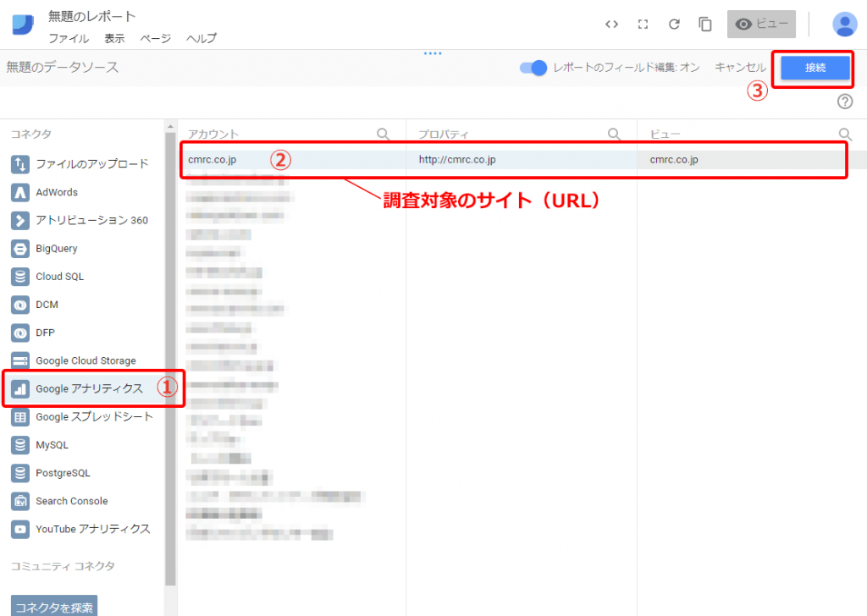Enter fullscreen mode via the expand icon

[x=643, y=25]
